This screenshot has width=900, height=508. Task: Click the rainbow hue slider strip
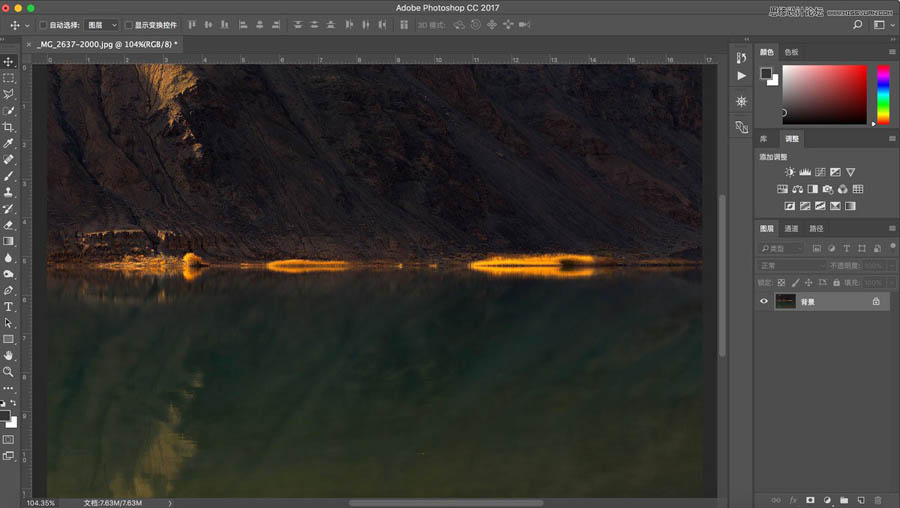(883, 95)
